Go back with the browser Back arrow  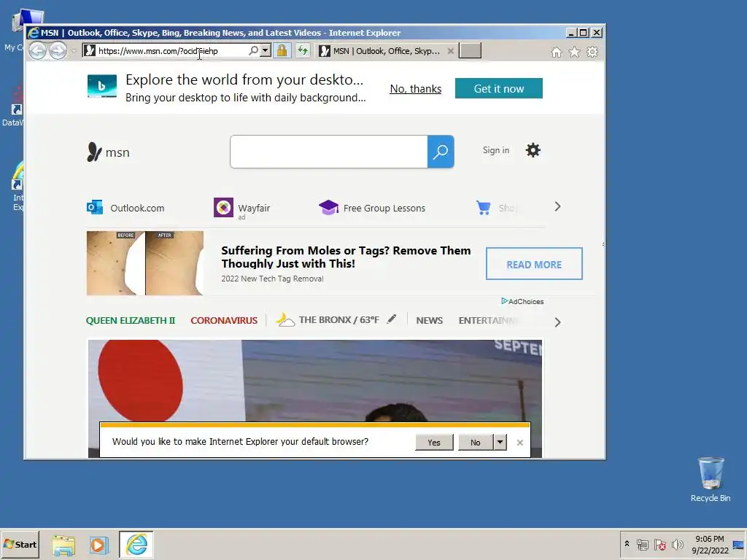(x=38, y=50)
